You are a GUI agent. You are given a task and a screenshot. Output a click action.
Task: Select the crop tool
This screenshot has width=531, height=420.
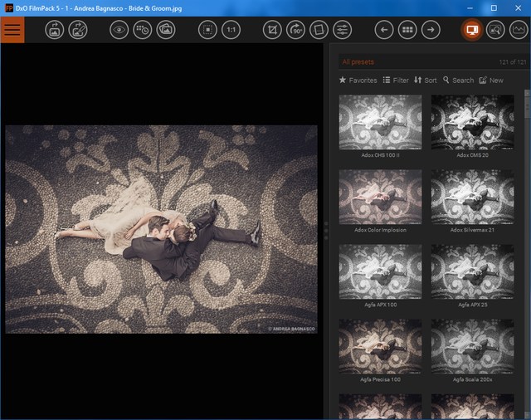coord(271,30)
